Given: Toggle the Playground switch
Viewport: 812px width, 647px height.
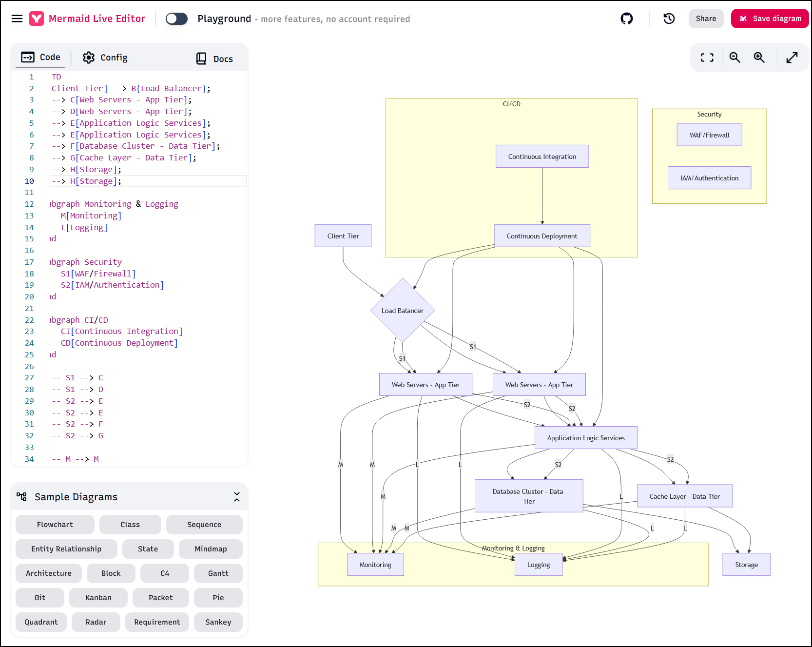Looking at the screenshot, I should click(x=176, y=19).
